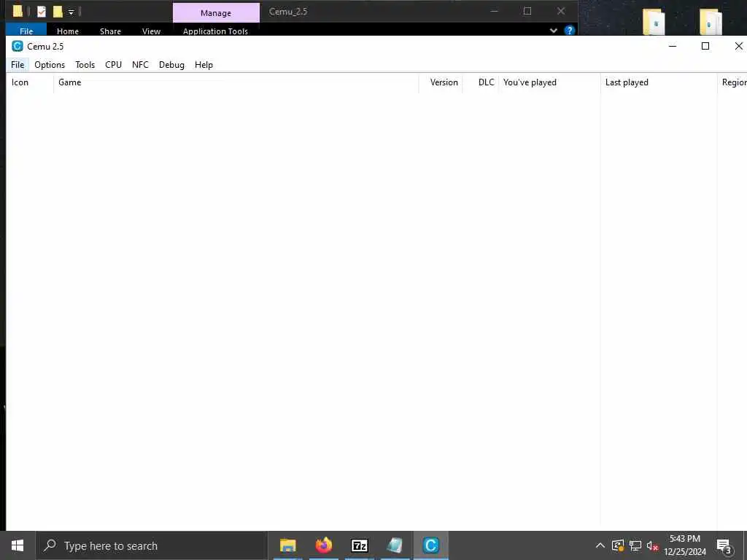Maximize the Cemu_2.5 Explorer window
747x560 pixels.
[527, 11]
